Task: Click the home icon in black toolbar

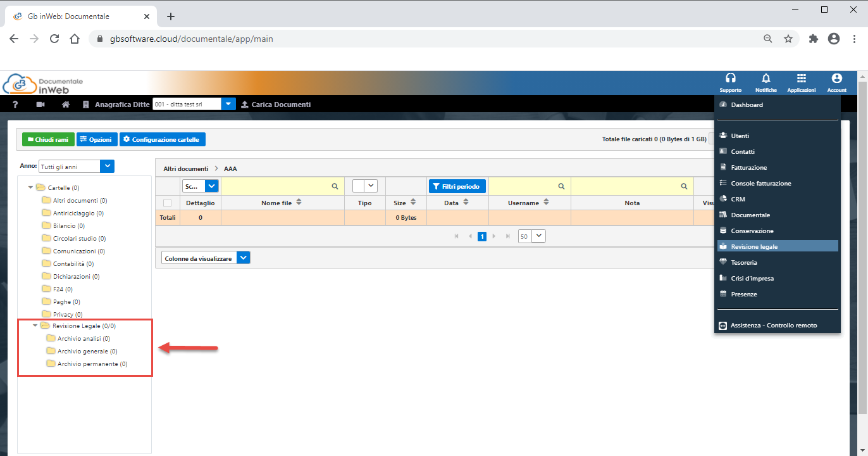Action: (66, 104)
